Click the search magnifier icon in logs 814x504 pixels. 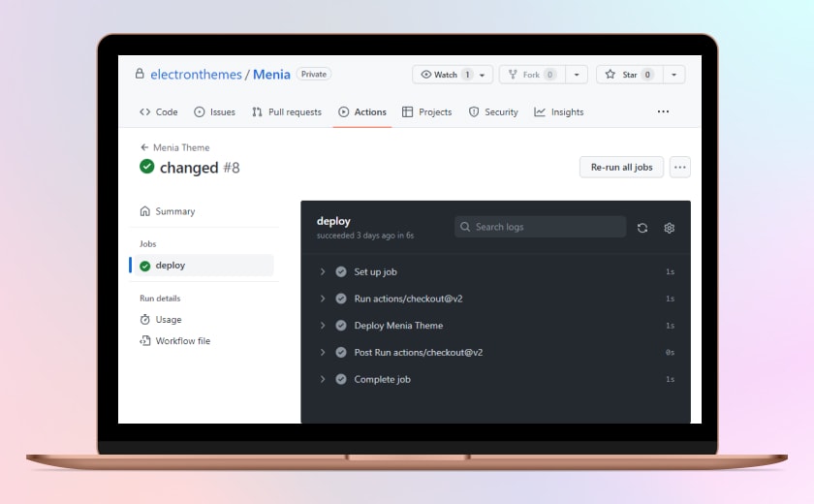pyautogui.click(x=465, y=227)
